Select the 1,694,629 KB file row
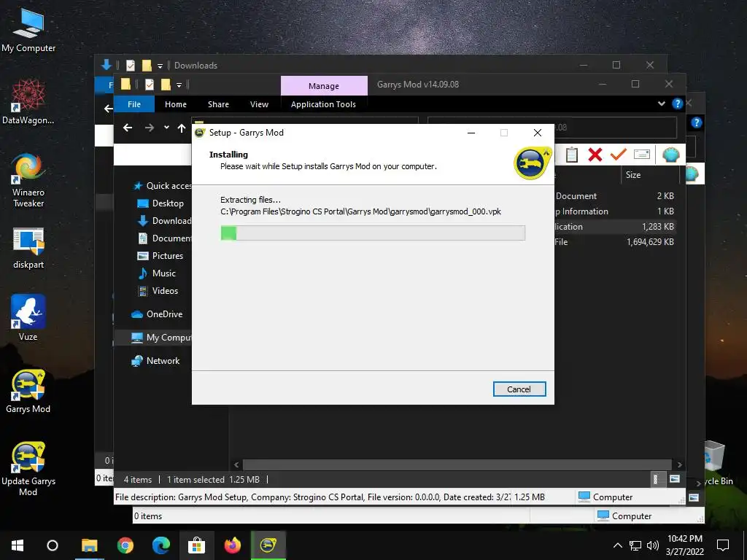 click(614, 242)
